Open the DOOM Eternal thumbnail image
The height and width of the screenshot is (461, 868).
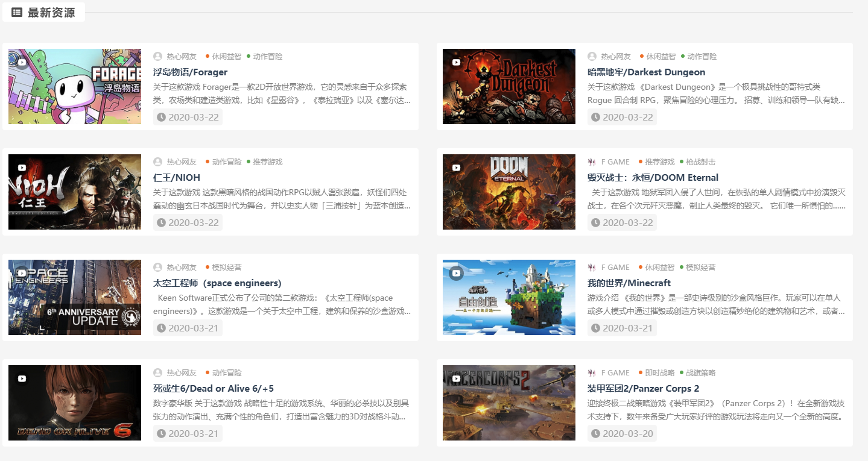(x=509, y=192)
